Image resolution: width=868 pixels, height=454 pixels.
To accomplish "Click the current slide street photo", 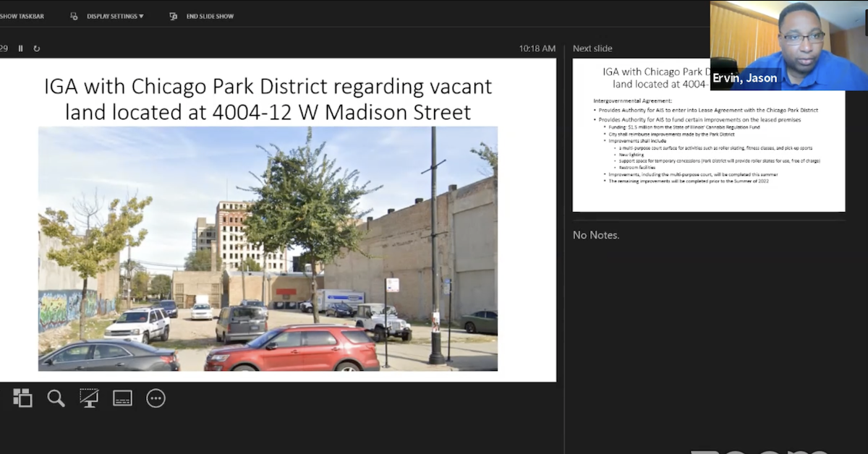I will [x=268, y=249].
